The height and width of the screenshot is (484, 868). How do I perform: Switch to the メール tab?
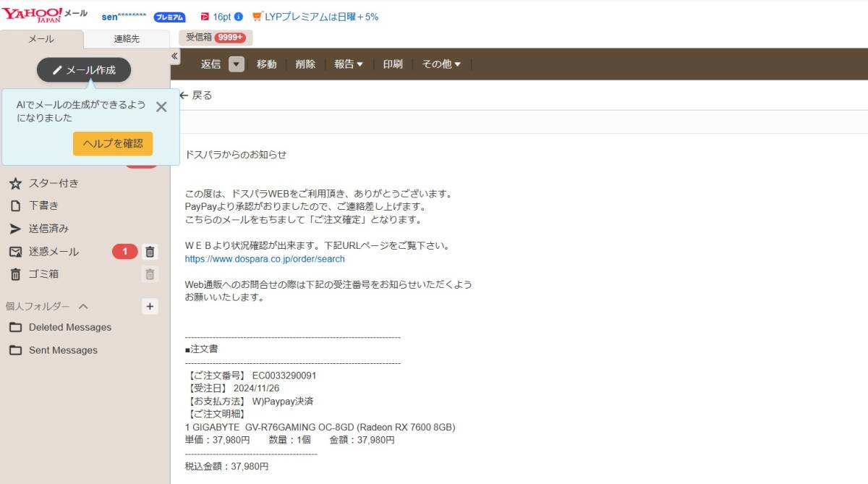(41, 39)
